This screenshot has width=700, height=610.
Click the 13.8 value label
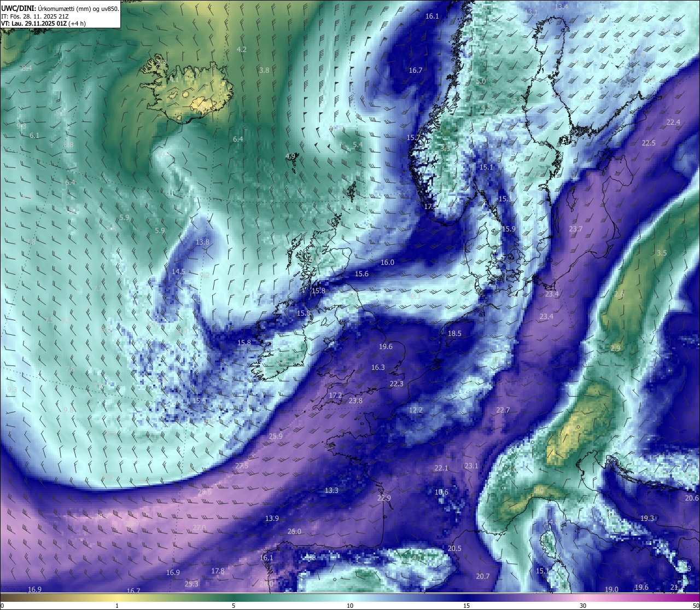click(x=202, y=242)
